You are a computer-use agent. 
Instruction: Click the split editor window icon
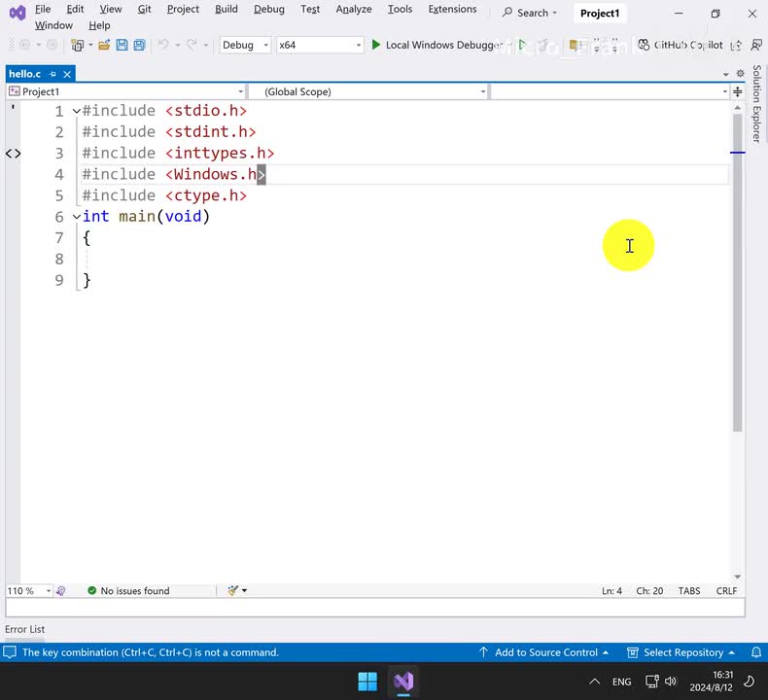(738, 91)
